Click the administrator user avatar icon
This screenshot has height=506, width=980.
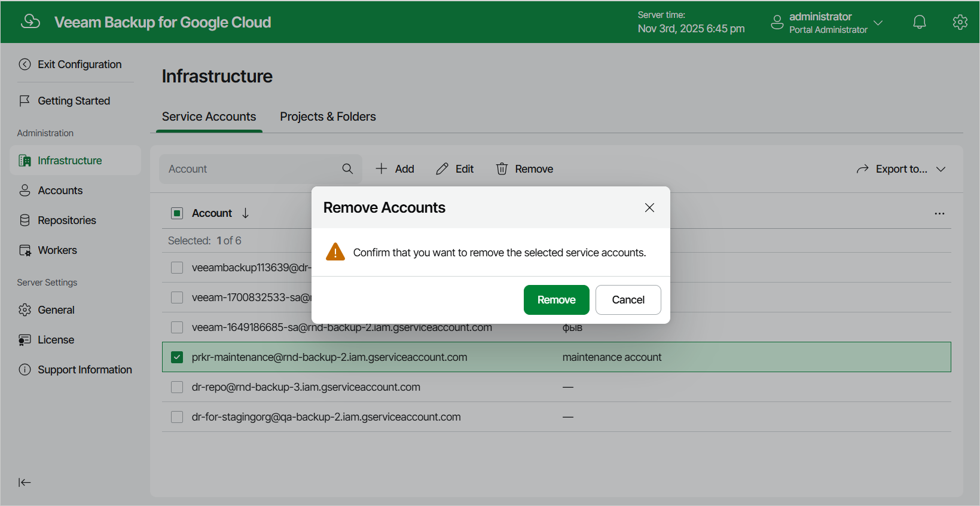777,22
